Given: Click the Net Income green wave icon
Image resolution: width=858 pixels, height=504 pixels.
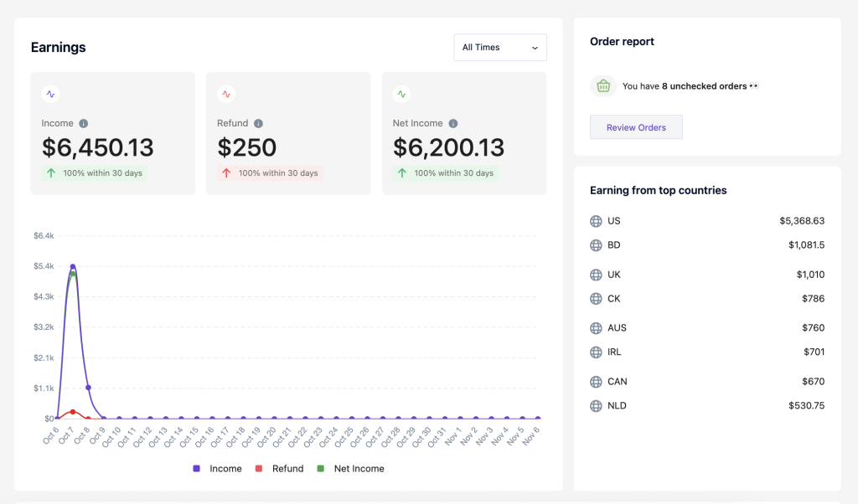Looking at the screenshot, I should click(401, 95).
